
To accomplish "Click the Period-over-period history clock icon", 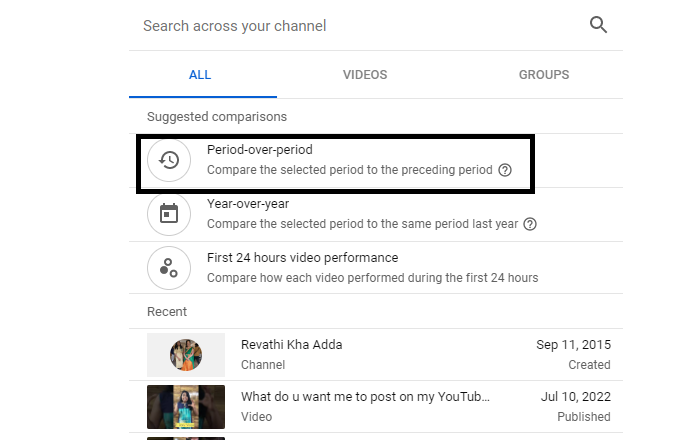I will click(x=169, y=160).
